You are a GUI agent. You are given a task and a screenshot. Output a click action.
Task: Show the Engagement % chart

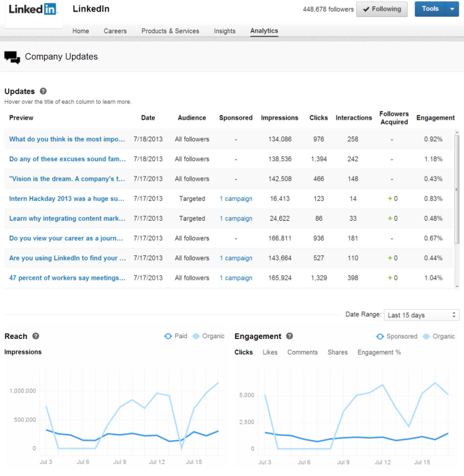point(379,352)
